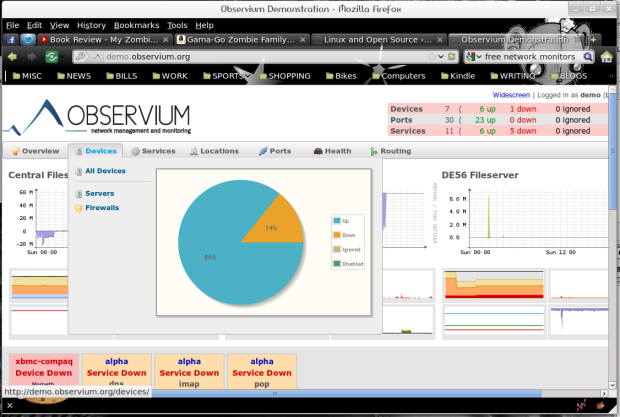The image size is (620, 417).
Task: Open the Routing navigation item
Action: (x=391, y=151)
